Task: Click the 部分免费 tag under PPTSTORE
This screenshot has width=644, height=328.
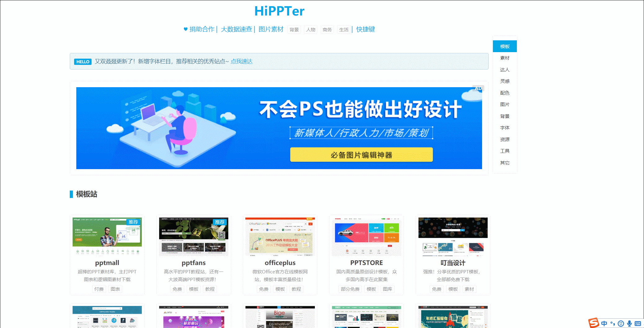Action: 350,289
